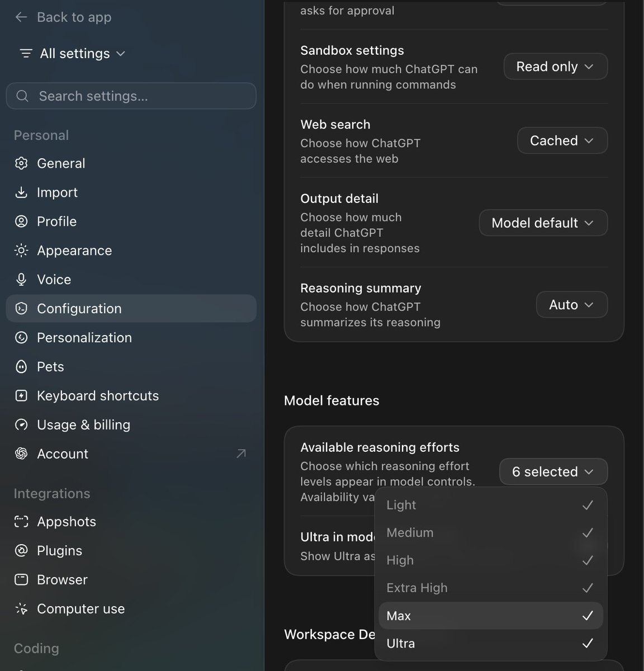Go to Pets settings
The image size is (644, 671).
(x=131, y=367)
